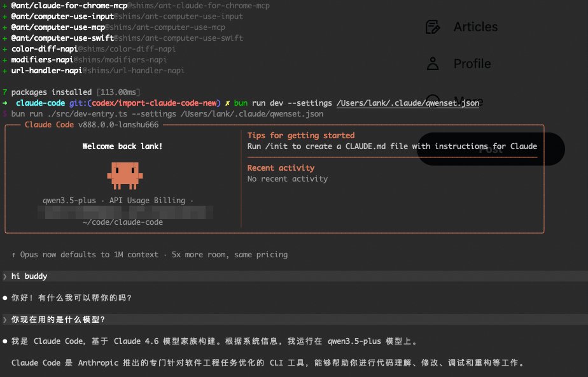This screenshot has height=377, width=588.
Task: Click 'codex/import-claude-code-new' git branch name
Action: coord(154,103)
